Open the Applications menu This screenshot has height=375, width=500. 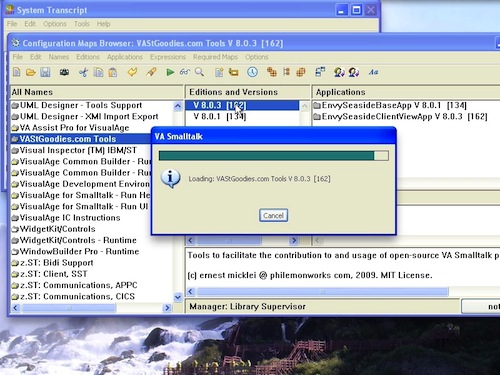125,57
